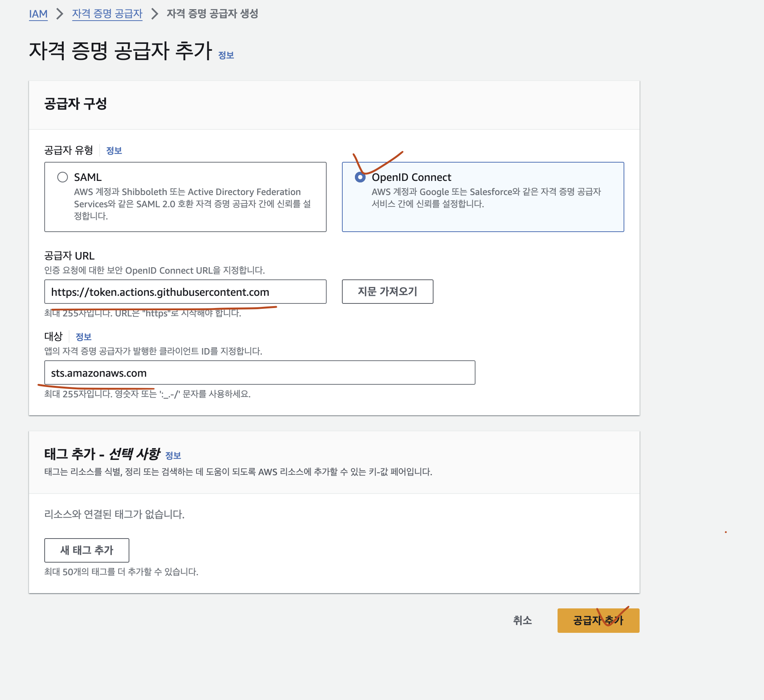Add a tag using 새 태그 추가
Viewport: 764px width, 700px height.
point(86,550)
